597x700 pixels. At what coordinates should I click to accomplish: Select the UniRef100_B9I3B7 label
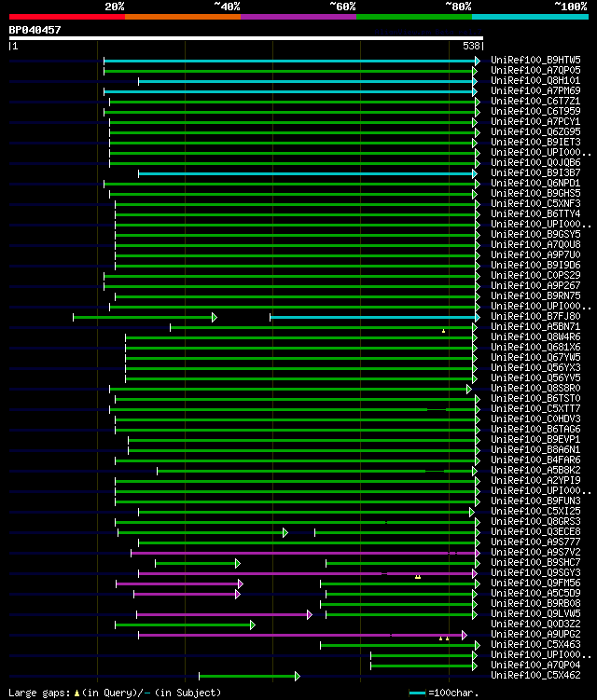tap(535, 173)
